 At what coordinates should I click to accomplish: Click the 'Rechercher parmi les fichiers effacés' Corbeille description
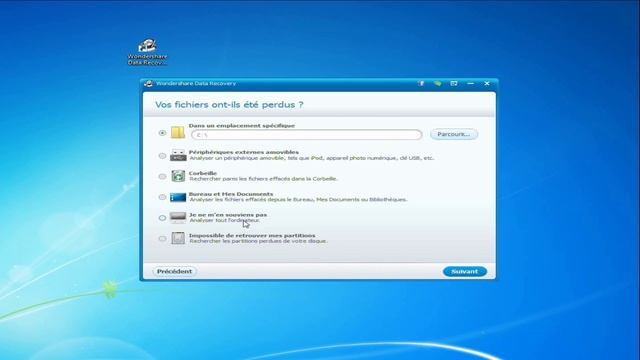[x=263, y=179]
